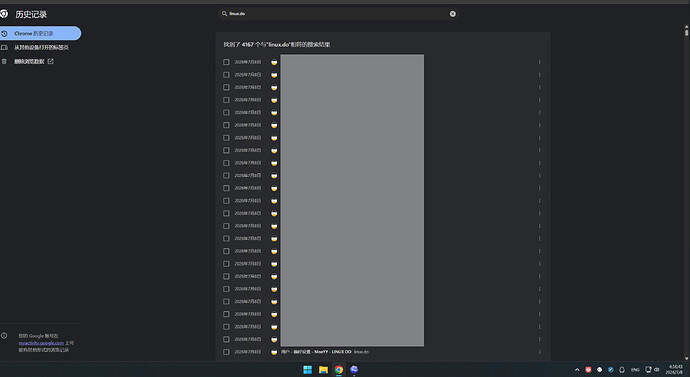Open the taskbar clock and date
The height and width of the screenshot is (377, 690).
pyautogui.click(x=674, y=370)
